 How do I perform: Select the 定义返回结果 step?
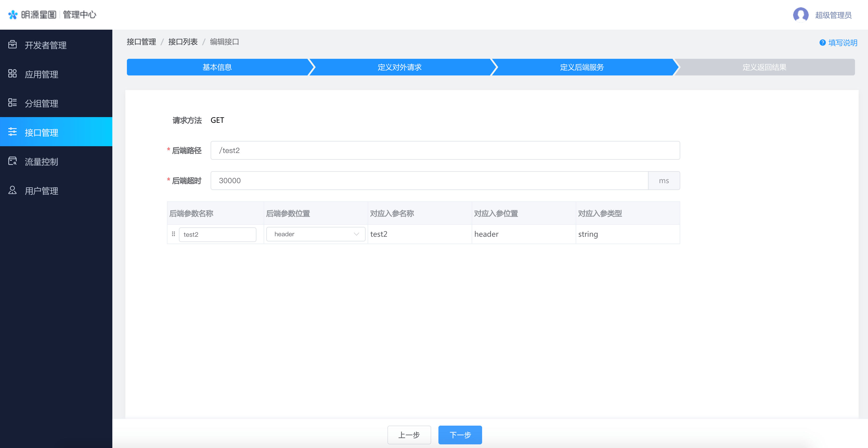(x=764, y=67)
